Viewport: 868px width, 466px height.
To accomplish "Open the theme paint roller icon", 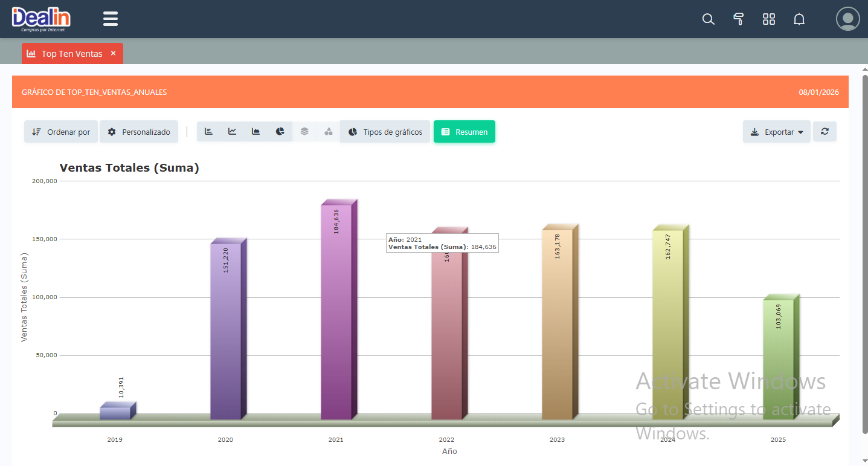I will [x=738, y=19].
